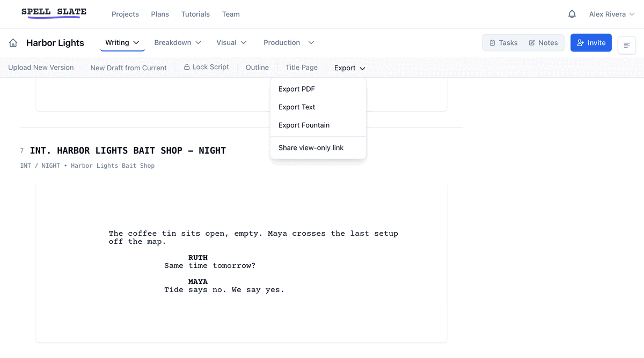Viewport: 644px width, 358px height.
Task: Click the scene number 7
Action: (x=22, y=151)
